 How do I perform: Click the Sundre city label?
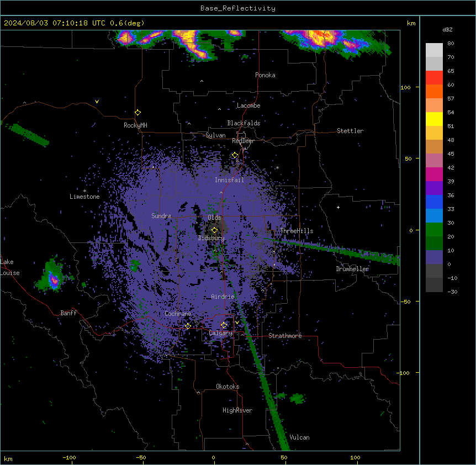click(161, 216)
